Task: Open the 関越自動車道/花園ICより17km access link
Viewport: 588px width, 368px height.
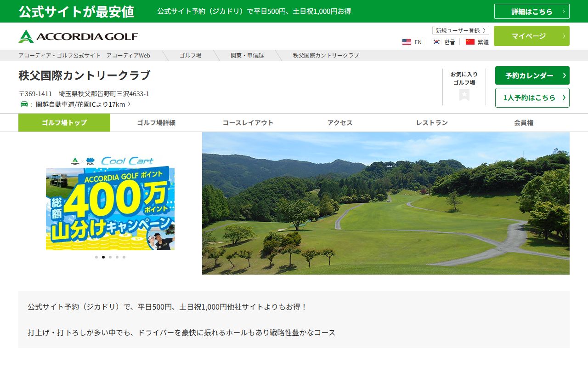Action: pyautogui.click(x=83, y=104)
